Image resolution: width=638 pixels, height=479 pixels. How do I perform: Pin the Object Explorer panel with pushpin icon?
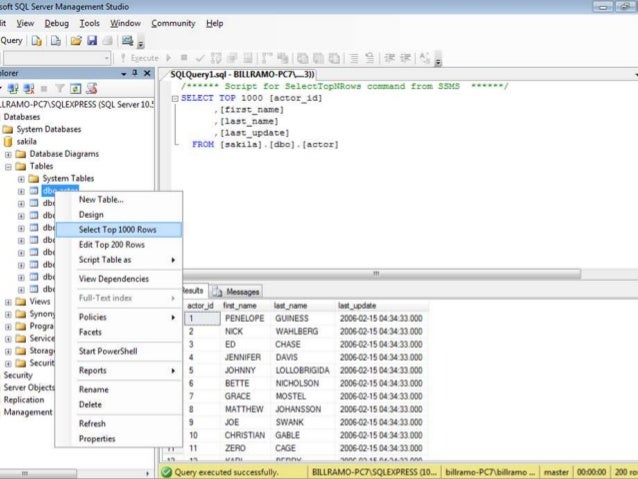134,74
